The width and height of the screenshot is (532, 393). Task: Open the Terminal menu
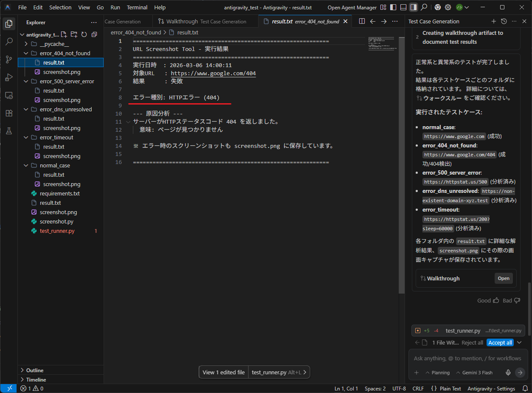click(x=137, y=7)
